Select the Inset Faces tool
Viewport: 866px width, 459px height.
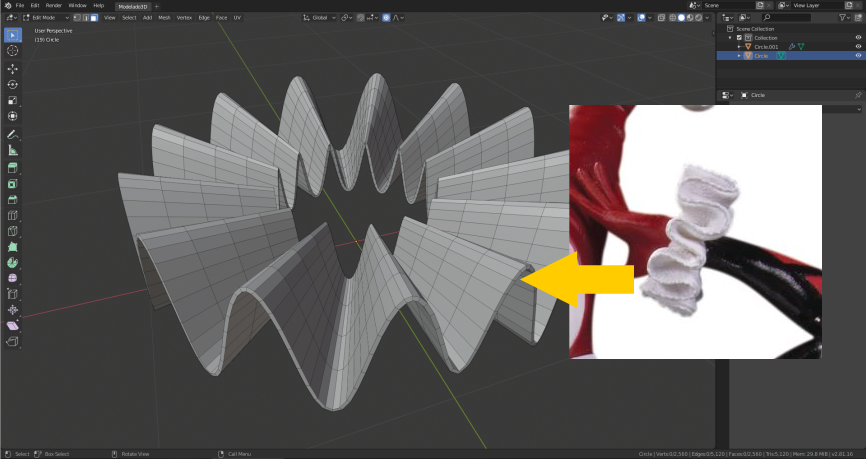12,184
